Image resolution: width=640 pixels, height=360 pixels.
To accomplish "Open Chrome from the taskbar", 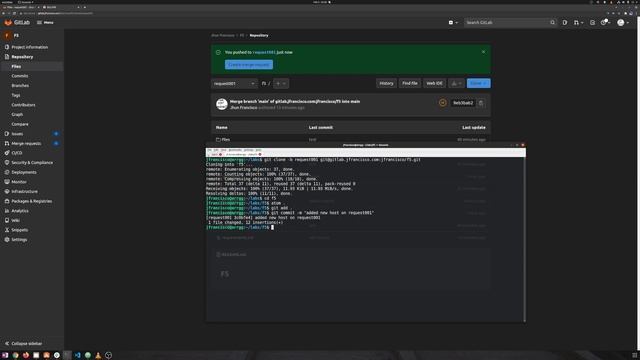I will click(16, 355).
